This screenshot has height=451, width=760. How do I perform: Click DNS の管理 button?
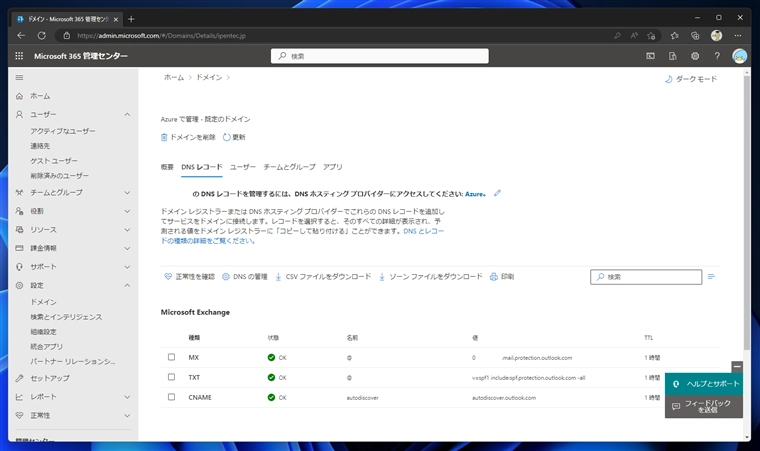click(x=245, y=276)
